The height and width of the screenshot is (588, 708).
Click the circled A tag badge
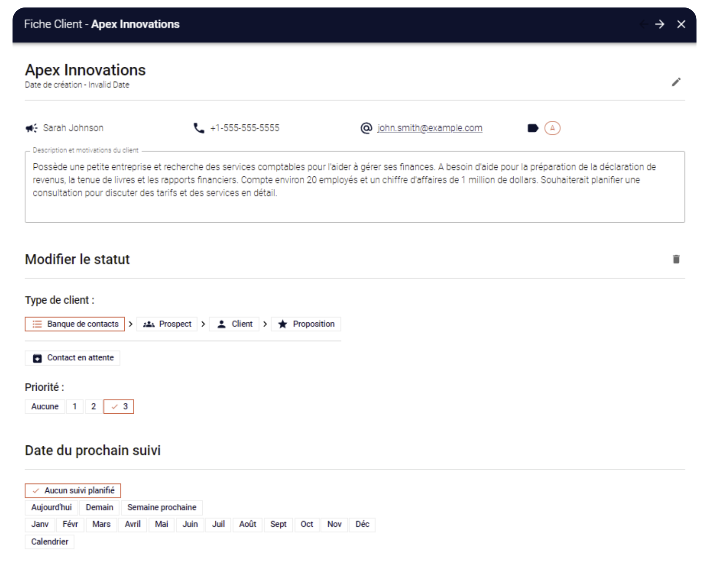(552, 128)
